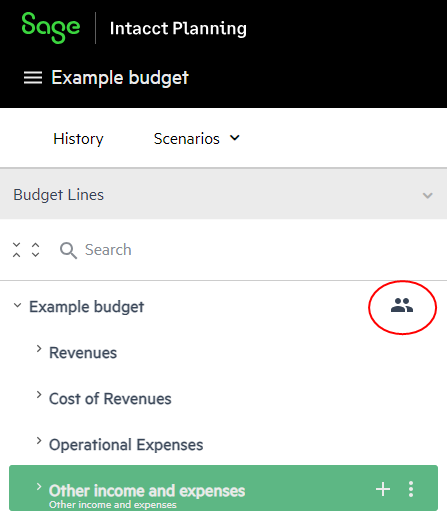Add a line with the plus icon
The height and width of the screenshot is (527, 447).
pyautogui.click(x=383, y=489)
